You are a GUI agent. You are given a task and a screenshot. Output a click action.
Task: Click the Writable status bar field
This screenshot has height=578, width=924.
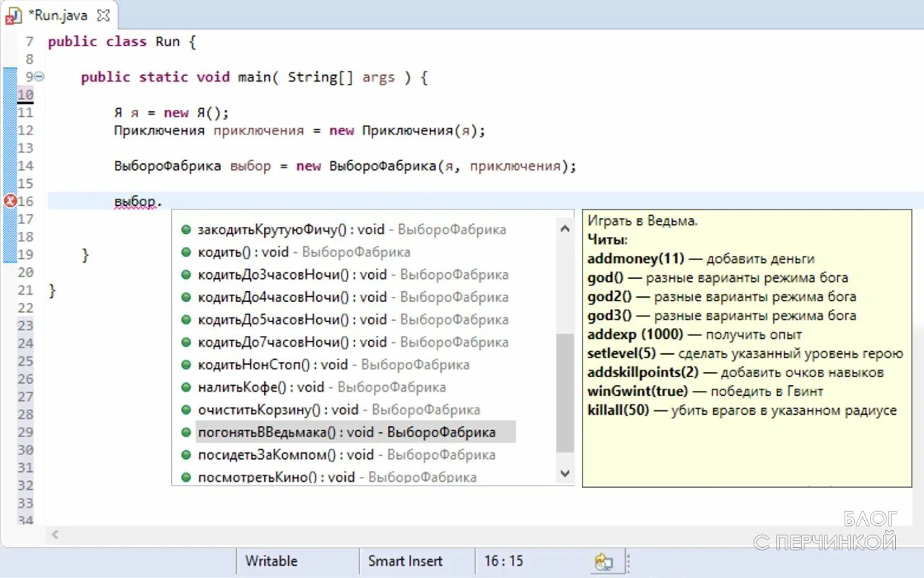(271, 561)
